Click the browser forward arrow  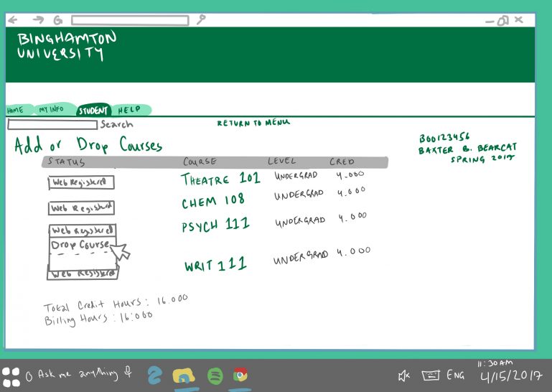pyautogui.click(x=37, y=20)
